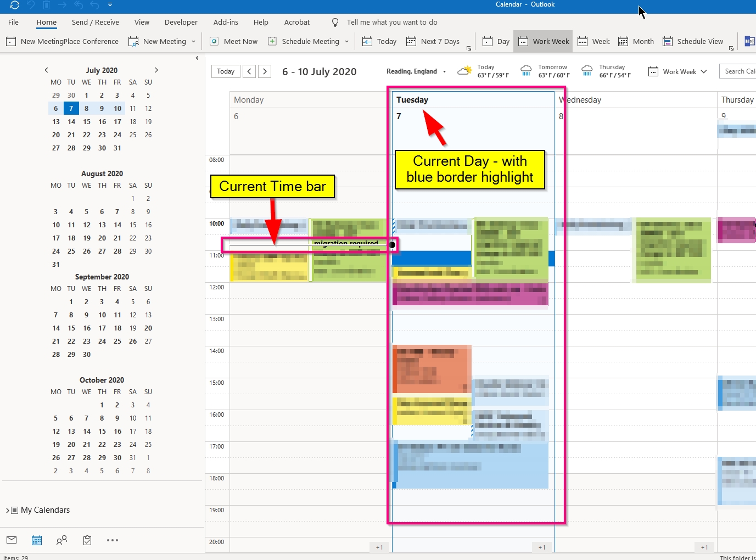Click the Thursday weather forecast
Viewport: 756px width, 560px height.
coord(606,71)
